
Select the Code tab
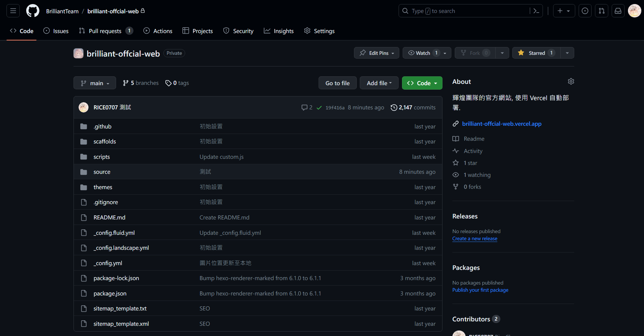(x=21, y=31)
